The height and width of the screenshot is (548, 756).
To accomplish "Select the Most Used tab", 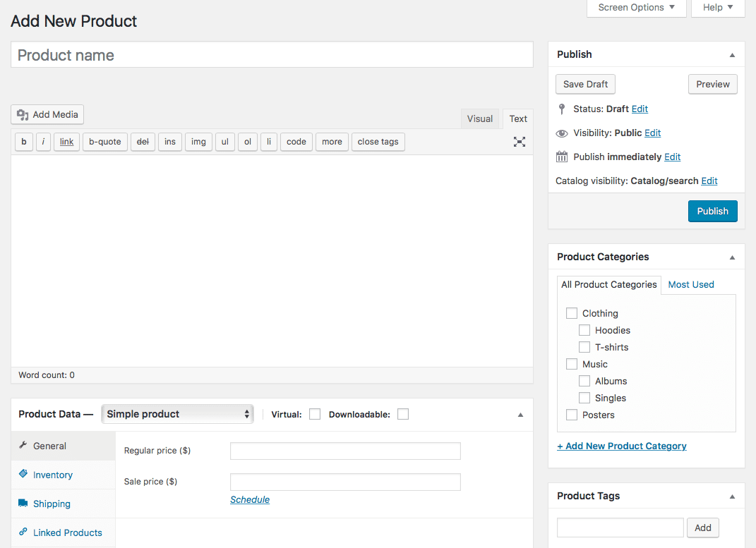I will pyautogui.click(x=691, y=285).
